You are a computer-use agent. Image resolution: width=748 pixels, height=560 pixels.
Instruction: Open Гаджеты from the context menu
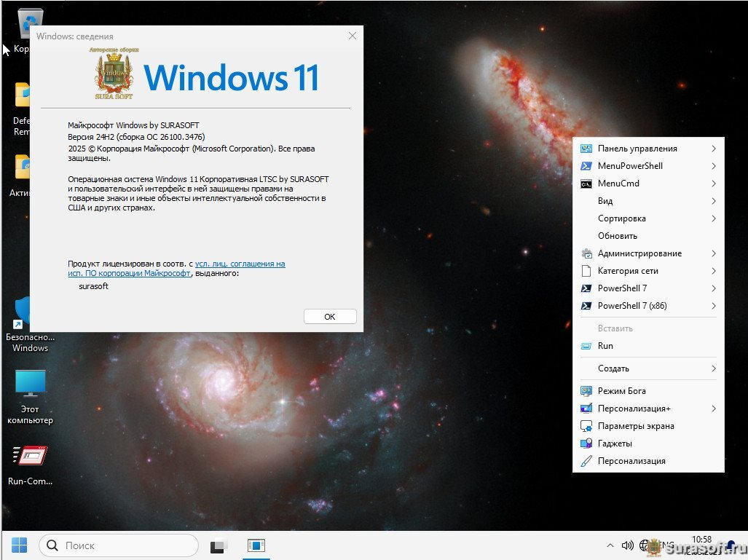click(615, 443)
